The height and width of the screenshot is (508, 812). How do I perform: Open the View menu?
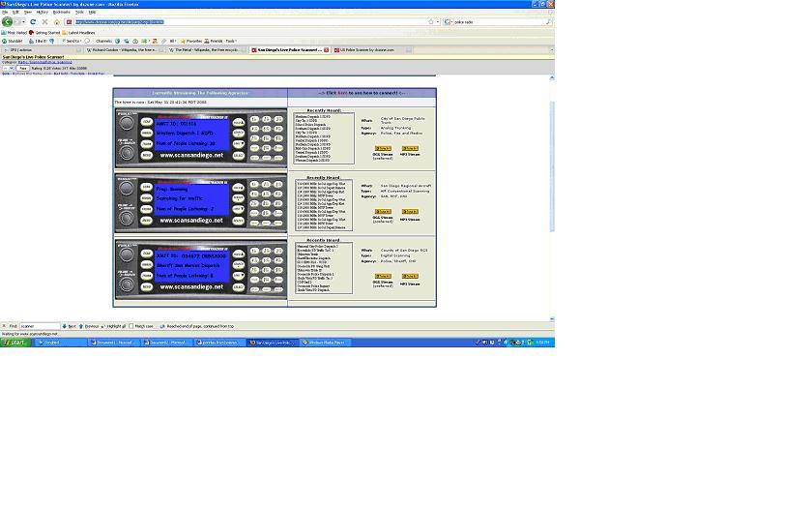(28, 12)
